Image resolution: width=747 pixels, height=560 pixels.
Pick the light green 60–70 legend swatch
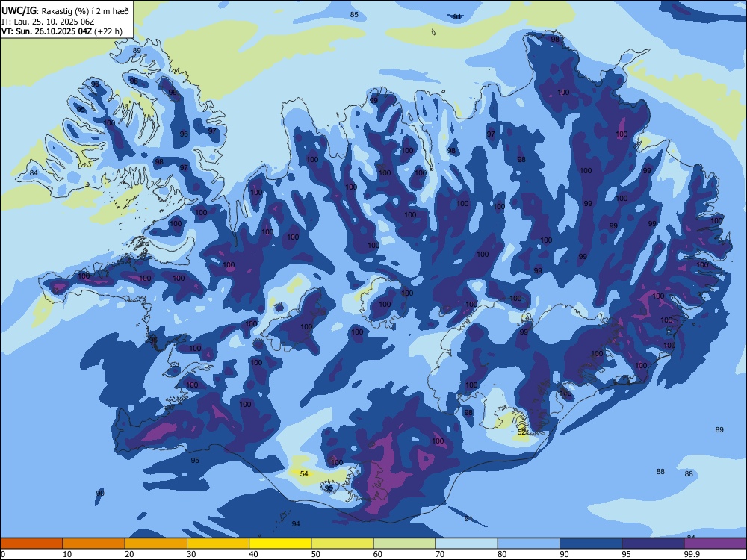[404, 544]
